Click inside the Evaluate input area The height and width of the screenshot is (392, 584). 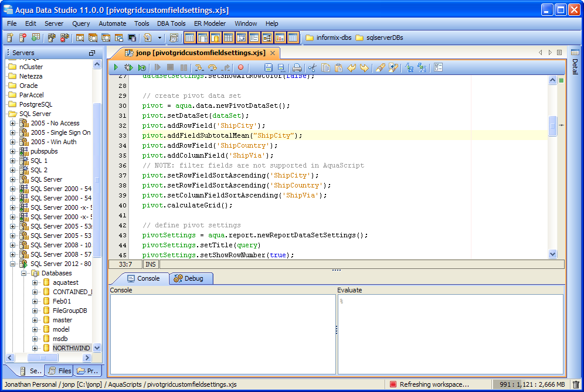(x=450, y=334)
